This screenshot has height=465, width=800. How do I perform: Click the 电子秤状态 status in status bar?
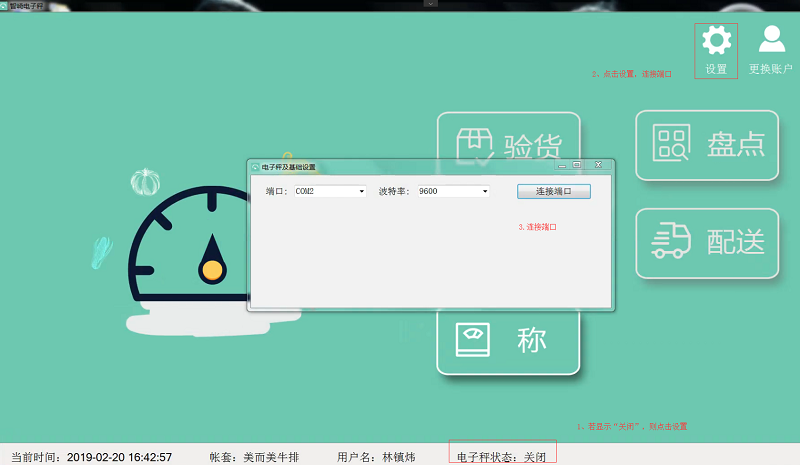click(x=501, y=456)
